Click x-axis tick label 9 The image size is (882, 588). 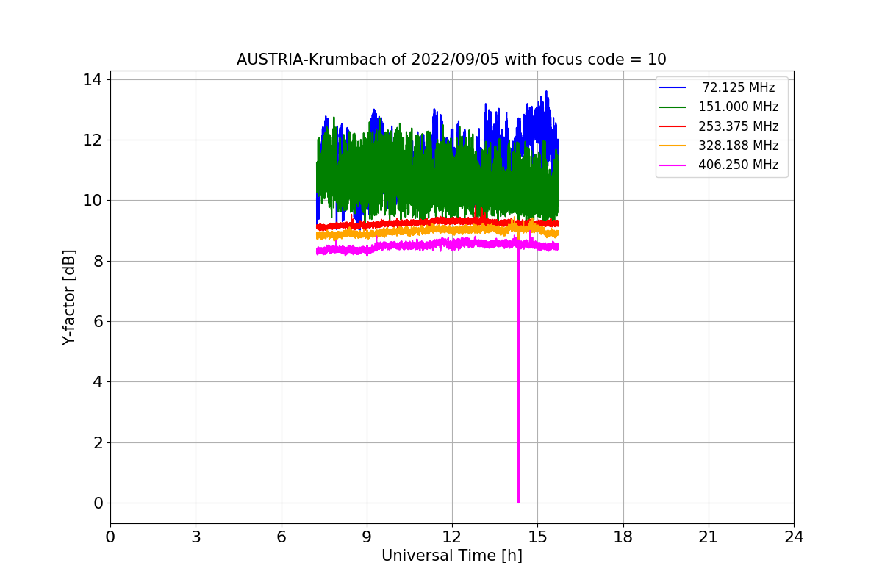coord(367,537)
